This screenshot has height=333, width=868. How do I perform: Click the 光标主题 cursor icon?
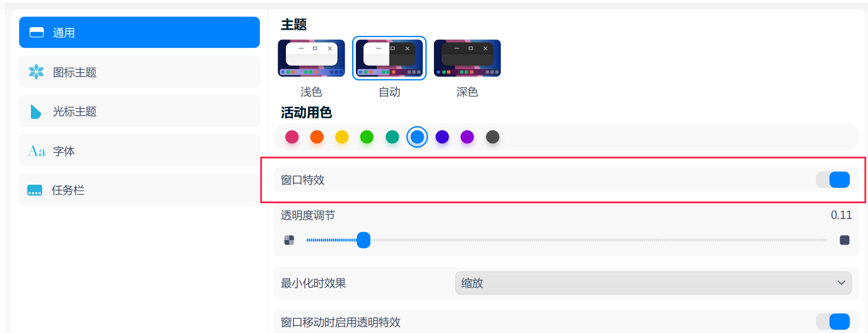36,111
